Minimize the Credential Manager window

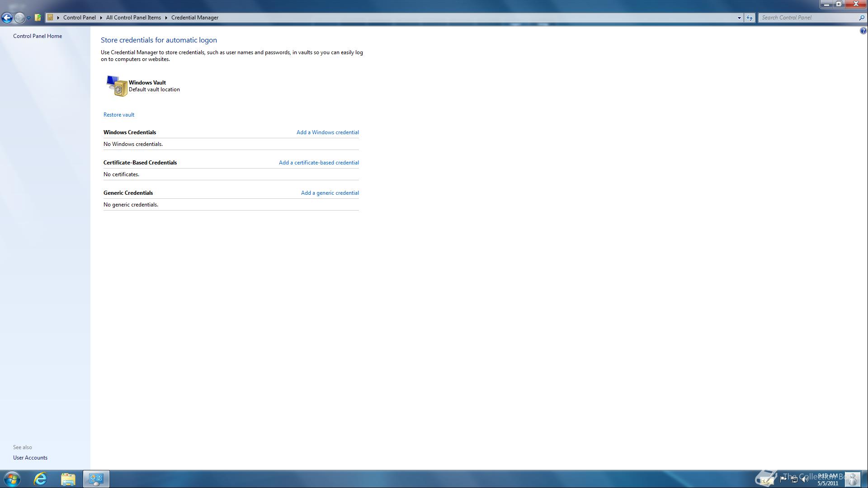827,4
